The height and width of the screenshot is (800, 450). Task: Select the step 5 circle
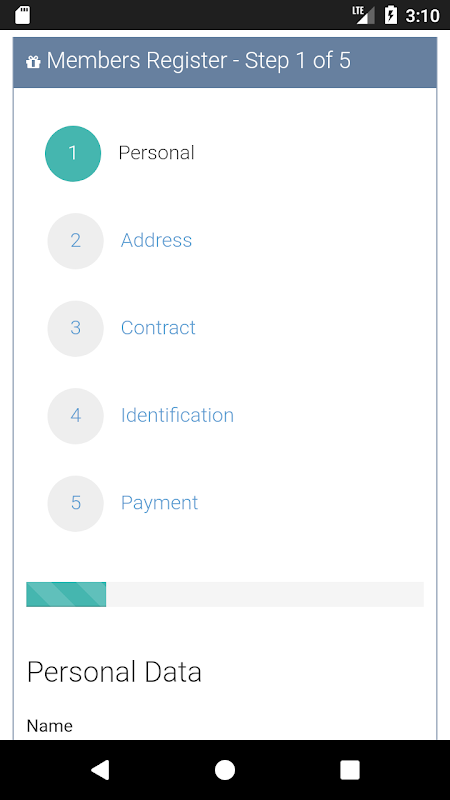76,504
